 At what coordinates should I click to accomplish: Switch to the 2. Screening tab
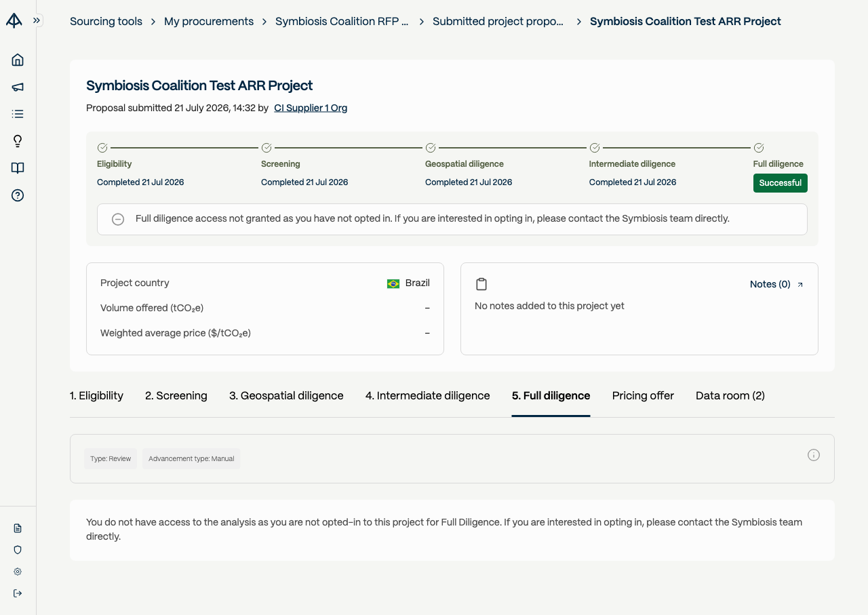point(176,395)
